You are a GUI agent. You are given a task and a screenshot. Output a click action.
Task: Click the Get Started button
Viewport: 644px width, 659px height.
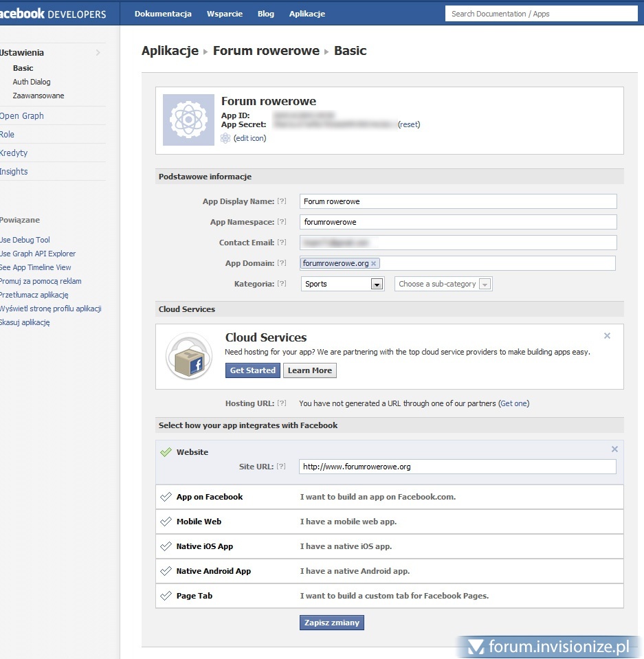[252, 370]
